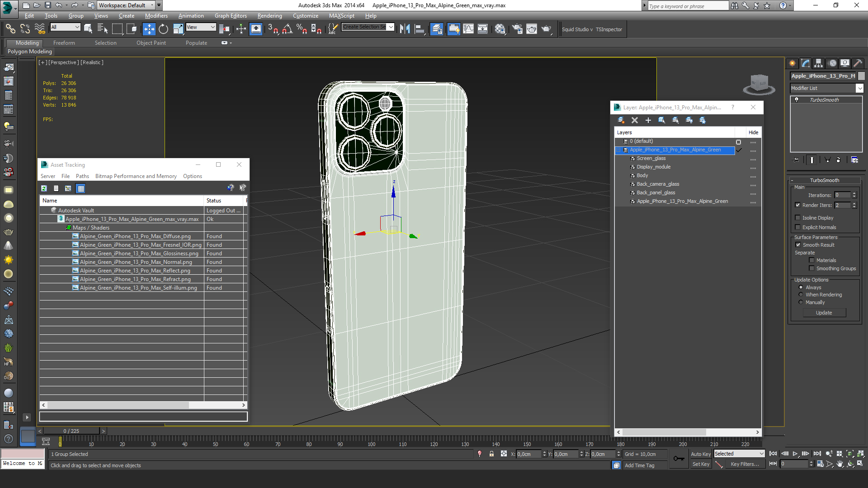Open the Workspace Default dropdown
Viewport: 868px width, 488px height.
coord(126,5)
